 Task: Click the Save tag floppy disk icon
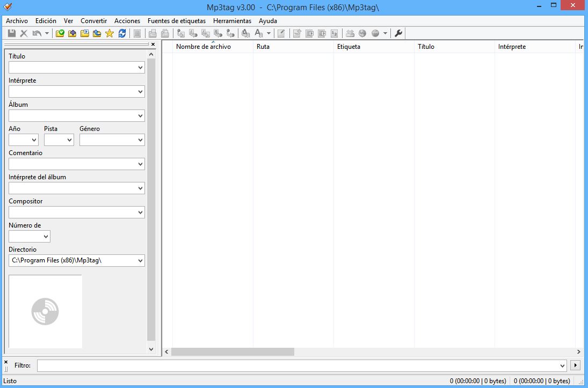tap(12, 33)
